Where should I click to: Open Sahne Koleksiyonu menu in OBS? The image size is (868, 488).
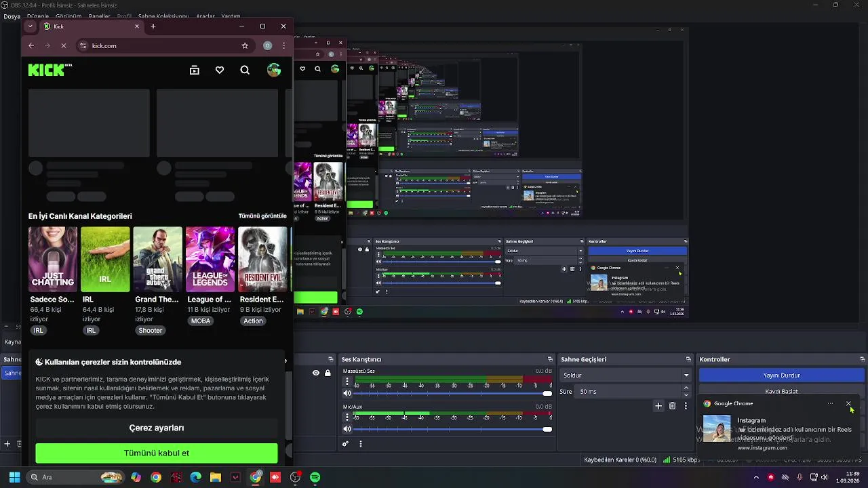click(163, 16)
